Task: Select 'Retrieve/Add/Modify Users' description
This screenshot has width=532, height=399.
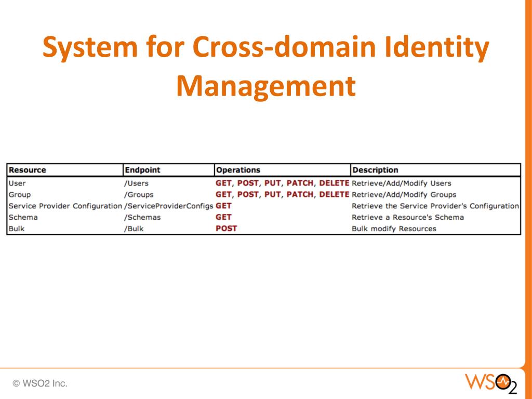Action: click(x=402, y=183)
